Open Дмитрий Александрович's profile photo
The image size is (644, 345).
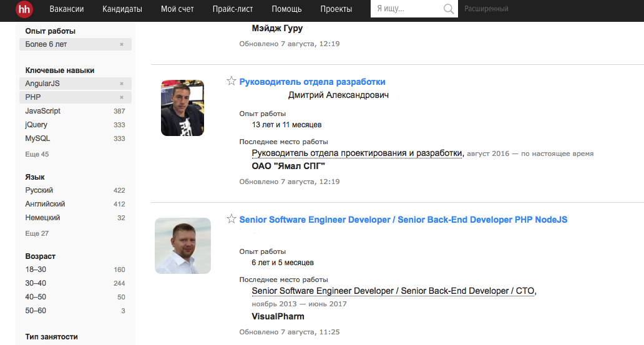[182, 108]
